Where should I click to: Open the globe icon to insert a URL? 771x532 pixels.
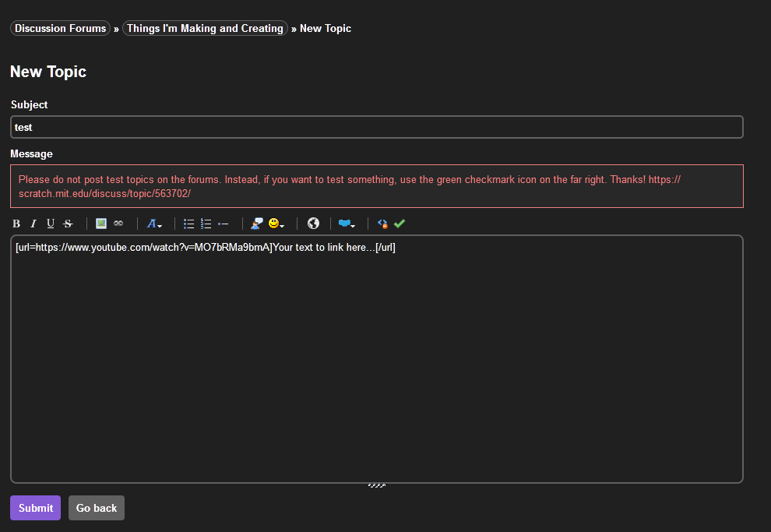click(313, 224)
